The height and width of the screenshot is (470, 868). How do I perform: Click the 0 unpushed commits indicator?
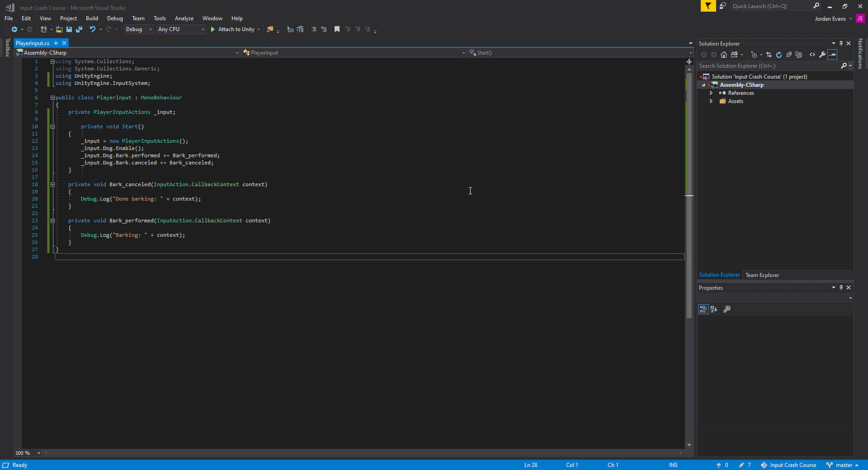(722, 465)
